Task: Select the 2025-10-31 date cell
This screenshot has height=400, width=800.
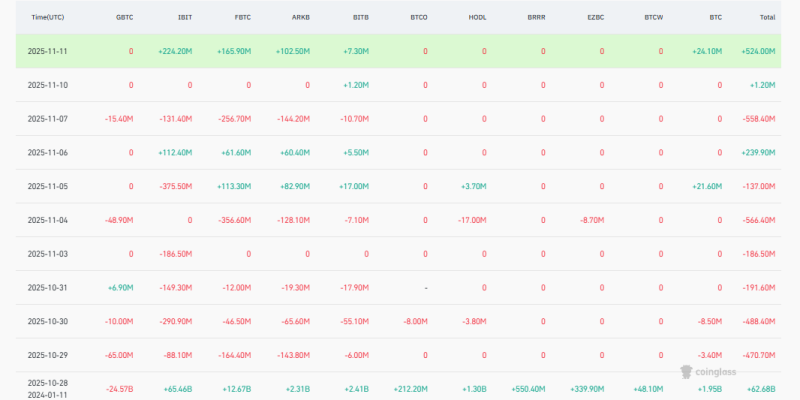Action: 48,287
